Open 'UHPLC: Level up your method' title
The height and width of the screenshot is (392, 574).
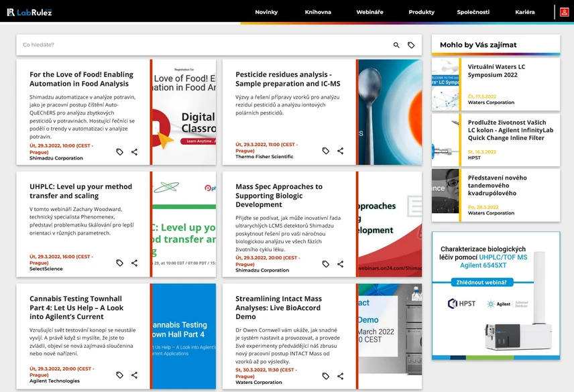[x=80, y=191]
